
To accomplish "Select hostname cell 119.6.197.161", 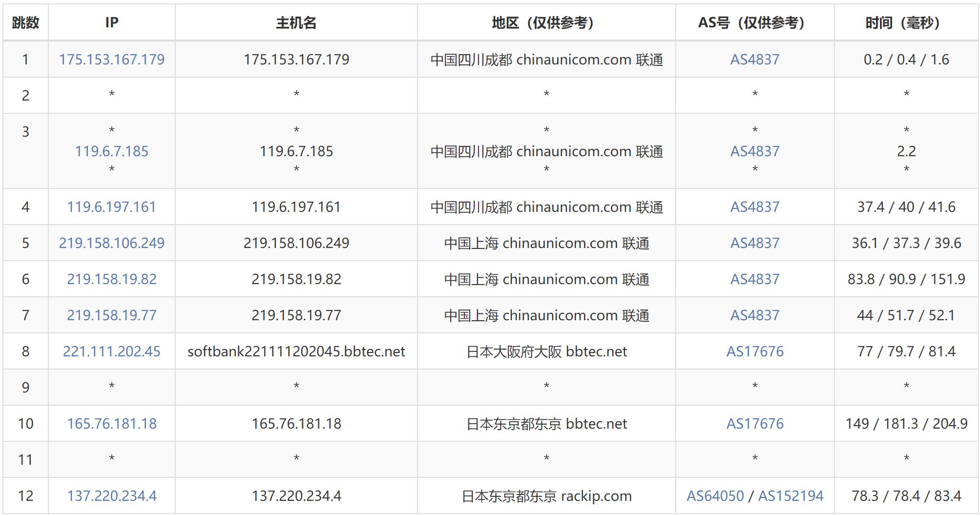I will point(296,207).
